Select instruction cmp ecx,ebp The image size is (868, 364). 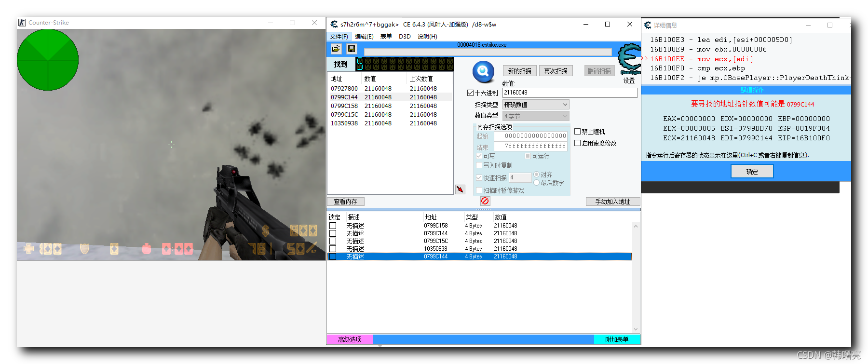(697, 68)
